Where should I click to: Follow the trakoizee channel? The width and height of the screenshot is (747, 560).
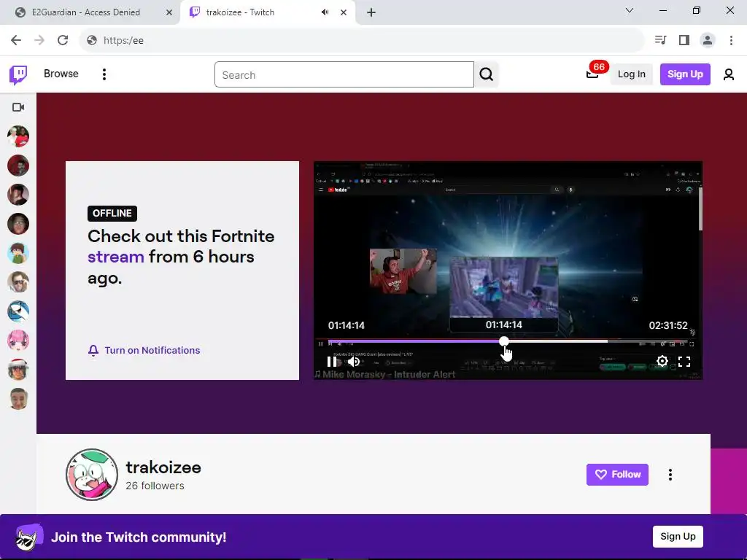click(617, 475)
